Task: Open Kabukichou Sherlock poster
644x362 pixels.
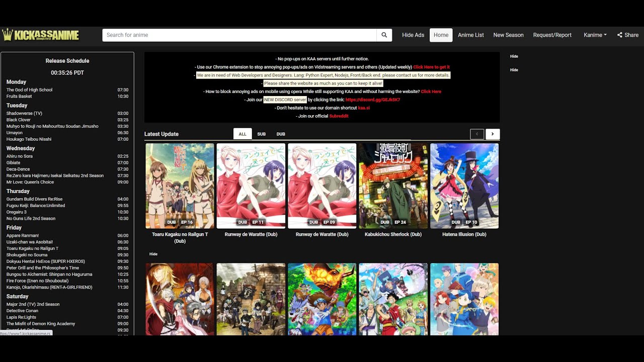Action: 393,186
